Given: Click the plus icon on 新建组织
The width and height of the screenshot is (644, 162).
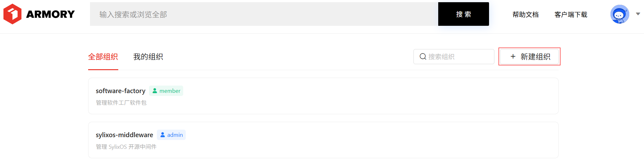Looking at the screenshot, I should click(x=513, y=56).
